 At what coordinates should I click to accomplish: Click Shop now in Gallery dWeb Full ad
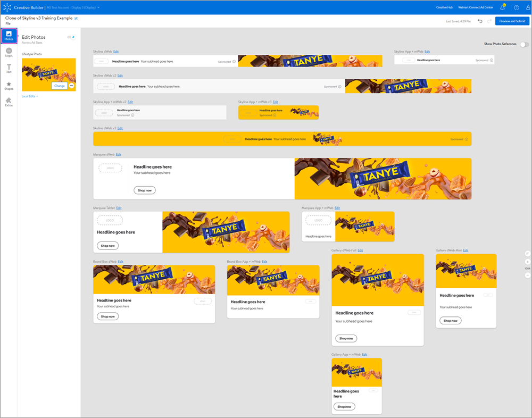(x=346, y=338)
